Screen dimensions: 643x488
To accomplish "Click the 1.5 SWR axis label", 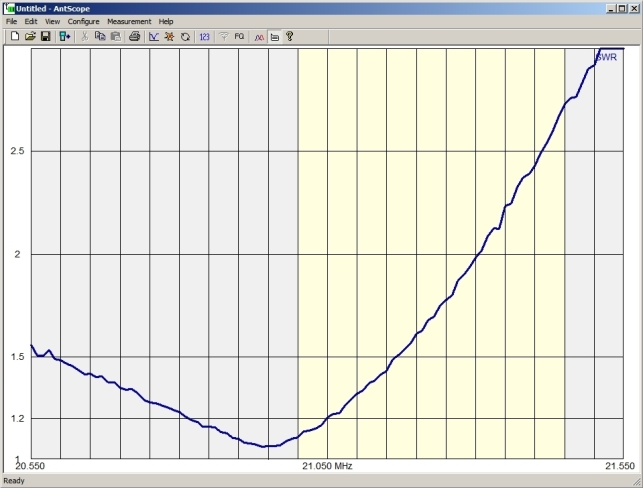I will [x=17, y=357].
